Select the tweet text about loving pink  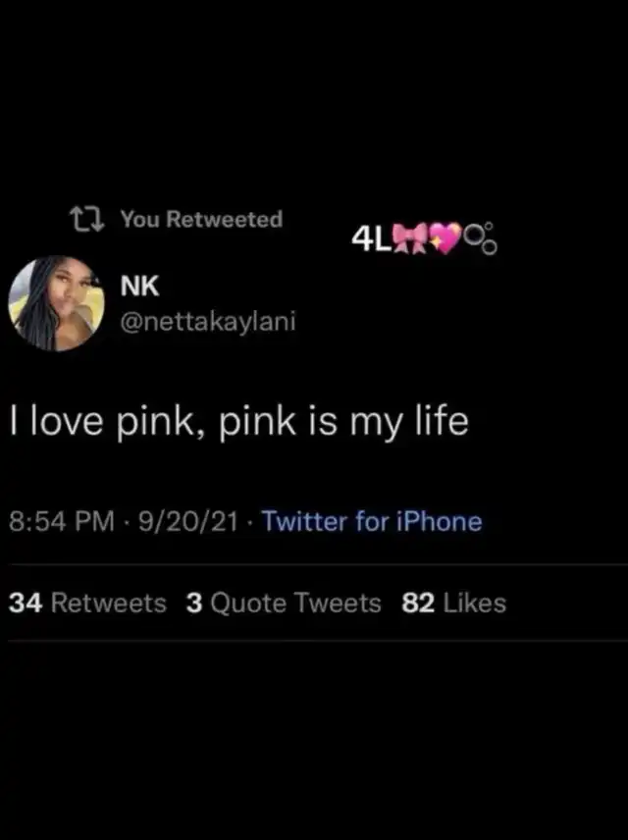point(239,422)
